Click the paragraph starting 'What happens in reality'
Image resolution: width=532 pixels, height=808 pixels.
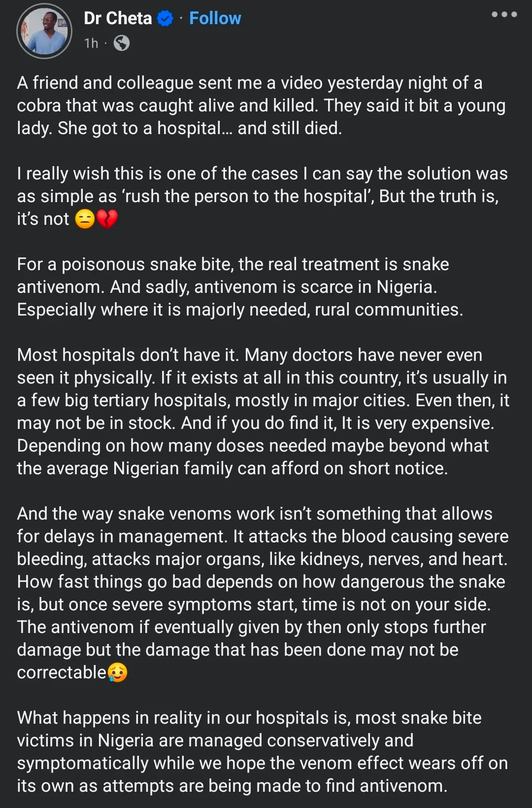[261, 752]
